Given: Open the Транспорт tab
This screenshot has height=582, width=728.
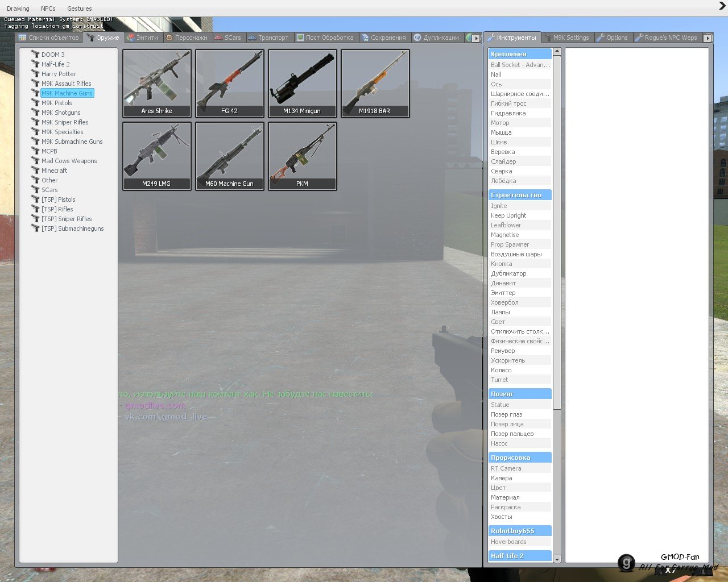Looking at the screenshot, I should coord(269,38).
